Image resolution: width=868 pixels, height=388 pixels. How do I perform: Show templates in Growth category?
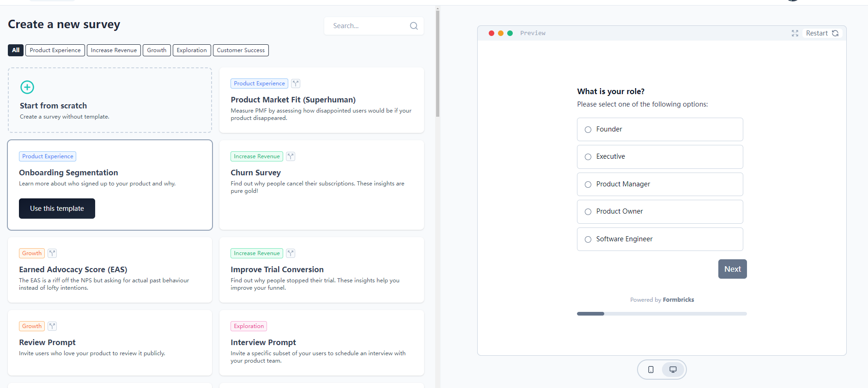(157, 50)
